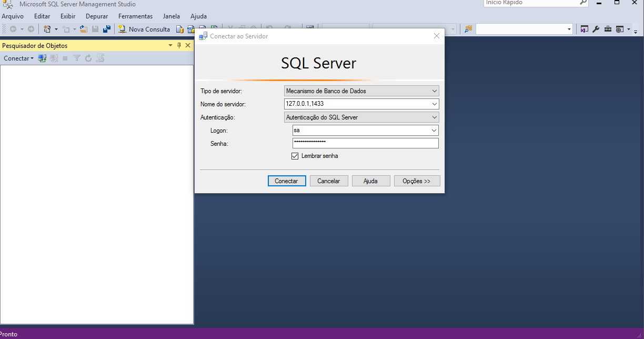Click the navigate back arrow icon
Image resolution: width=644 pixels, height=339 pixels.
(x=13, y=29)
